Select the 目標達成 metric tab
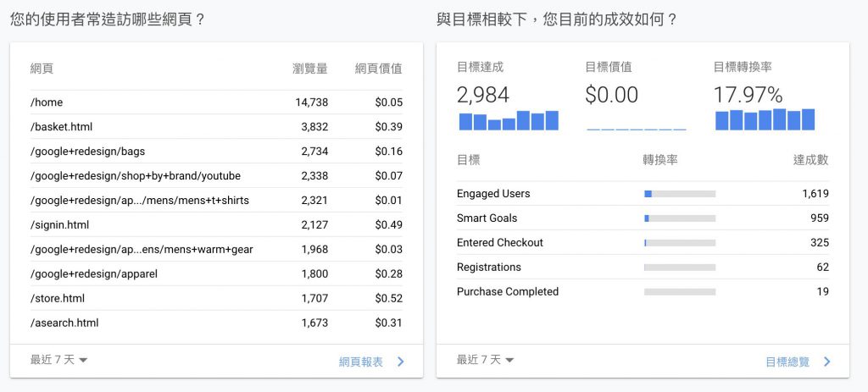This screenshot has width=868, height=392. point(480,67)
